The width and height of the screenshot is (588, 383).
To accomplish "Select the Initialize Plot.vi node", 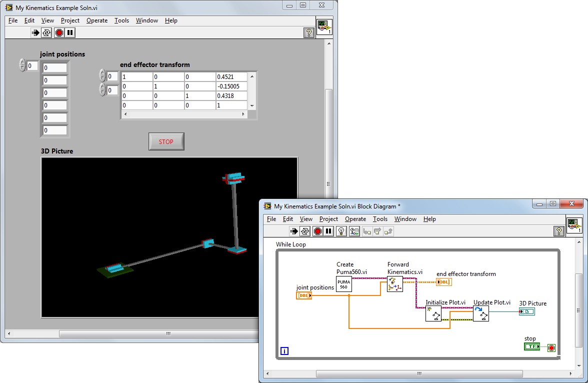I will 433,313.
